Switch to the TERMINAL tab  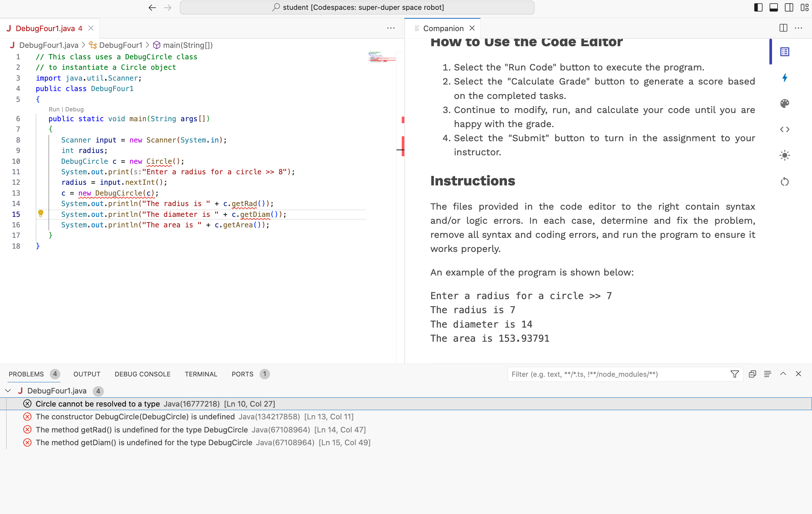point(201,374)
